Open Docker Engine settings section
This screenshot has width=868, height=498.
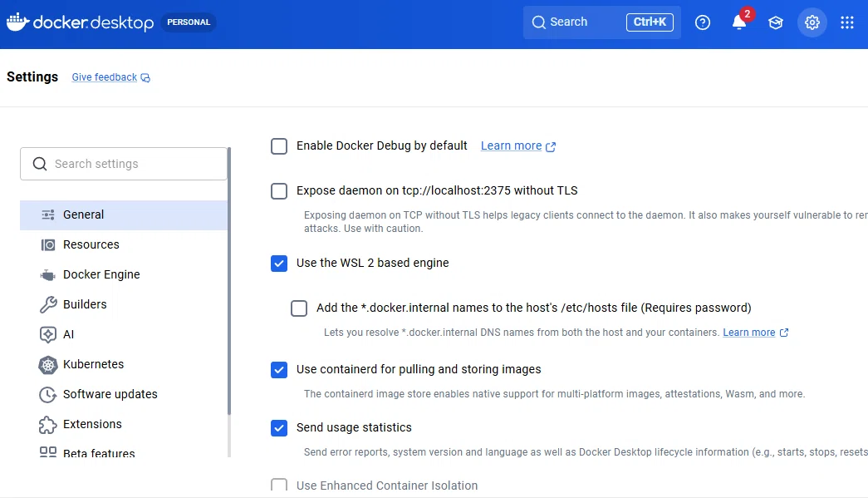tap(124, 274)
